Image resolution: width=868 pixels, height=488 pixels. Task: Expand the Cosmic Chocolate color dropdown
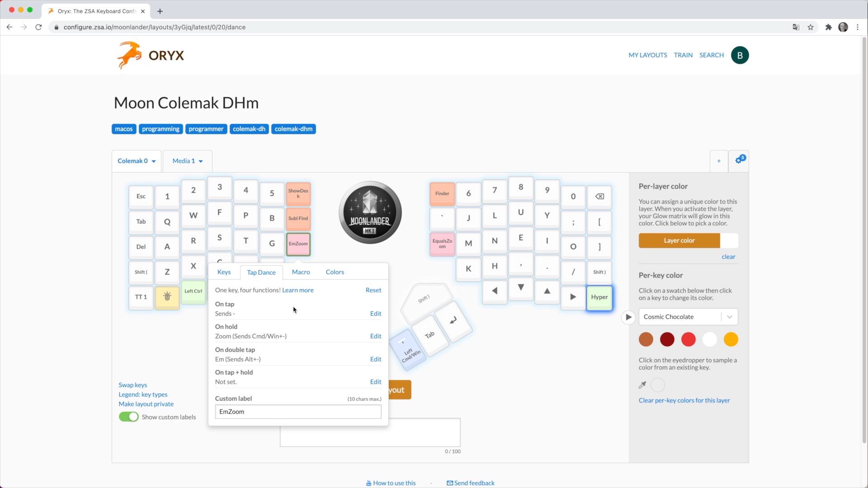730,316
